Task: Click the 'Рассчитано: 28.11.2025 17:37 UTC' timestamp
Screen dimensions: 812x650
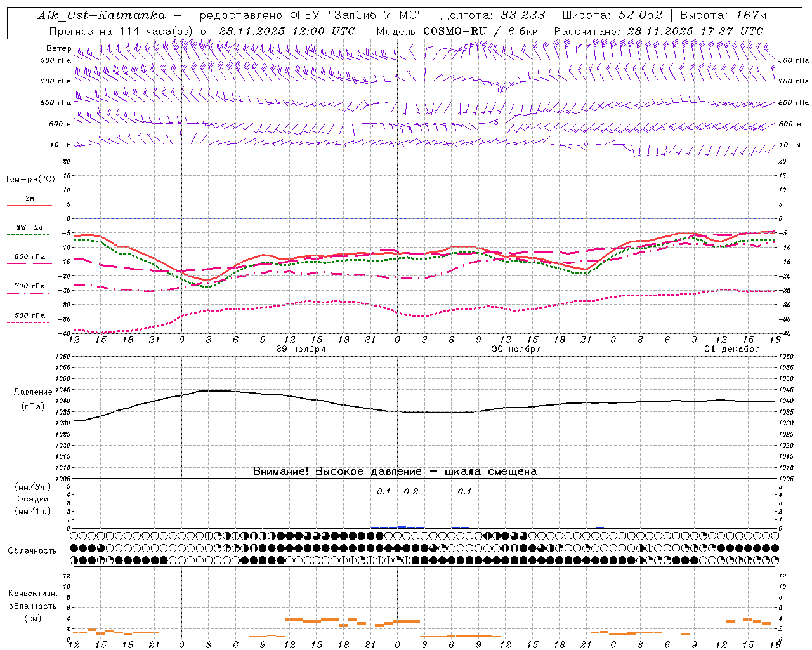Action: pyautogui.click(x=658, y=31)
